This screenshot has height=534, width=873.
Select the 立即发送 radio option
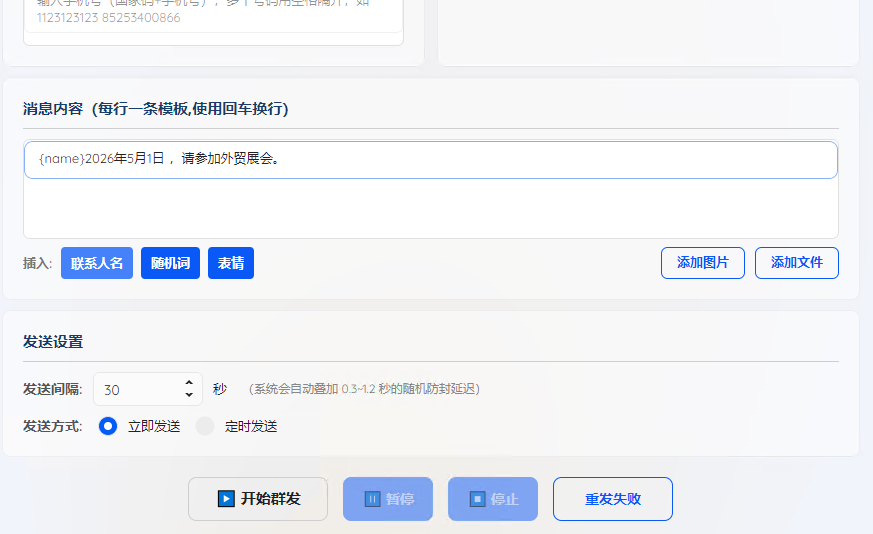point(108,426)
